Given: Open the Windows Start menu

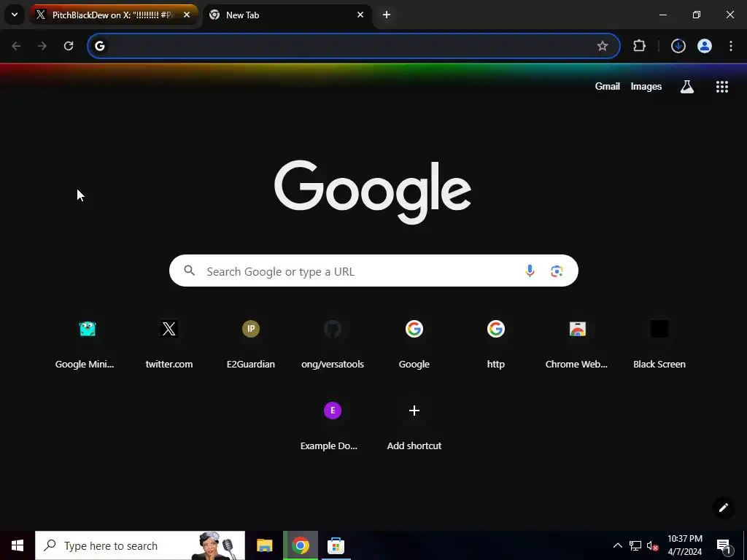Looking at the screenshot, I should 18,545.
